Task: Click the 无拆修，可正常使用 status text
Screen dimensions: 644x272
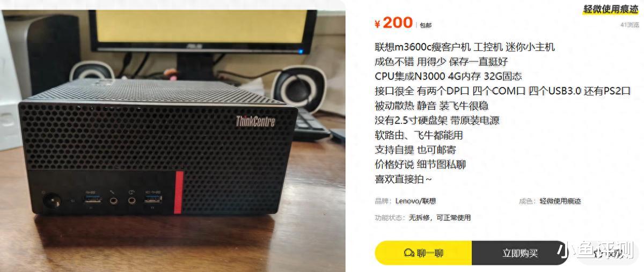Action: coord(440,218)
